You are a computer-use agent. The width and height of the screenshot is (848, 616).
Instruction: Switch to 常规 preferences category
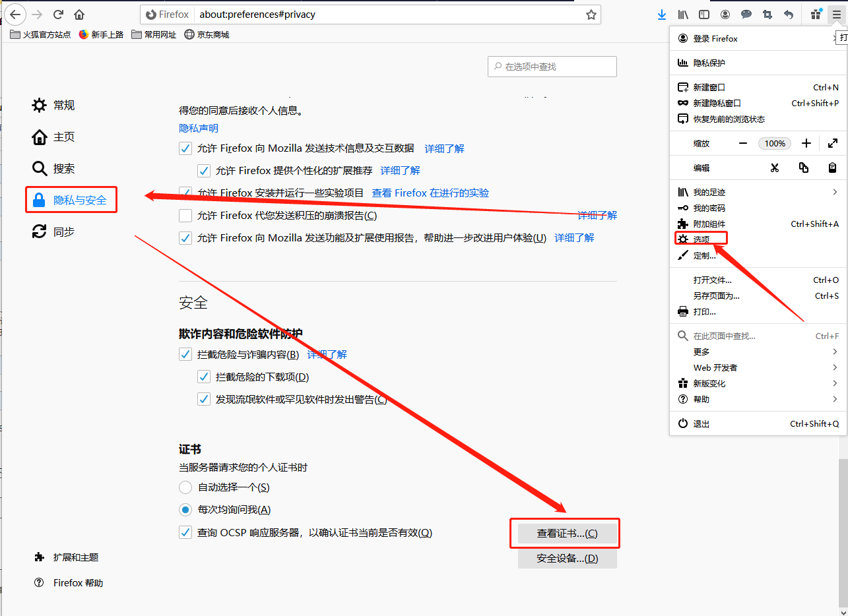(x=54, y=105)
